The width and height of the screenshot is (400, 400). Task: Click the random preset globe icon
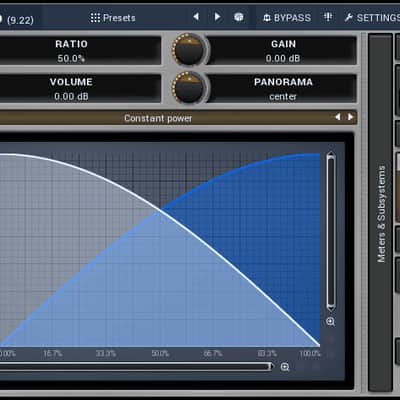point(239,17)
